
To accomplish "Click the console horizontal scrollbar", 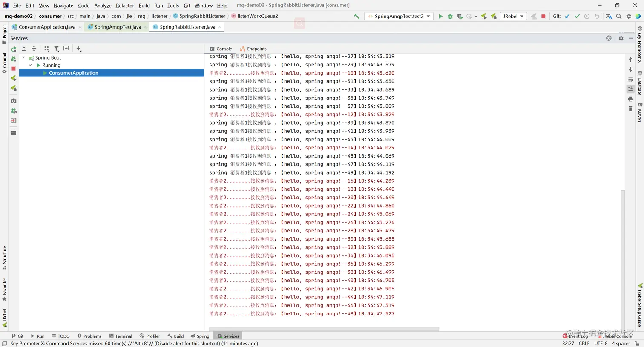I will click(x=324, y=329).
